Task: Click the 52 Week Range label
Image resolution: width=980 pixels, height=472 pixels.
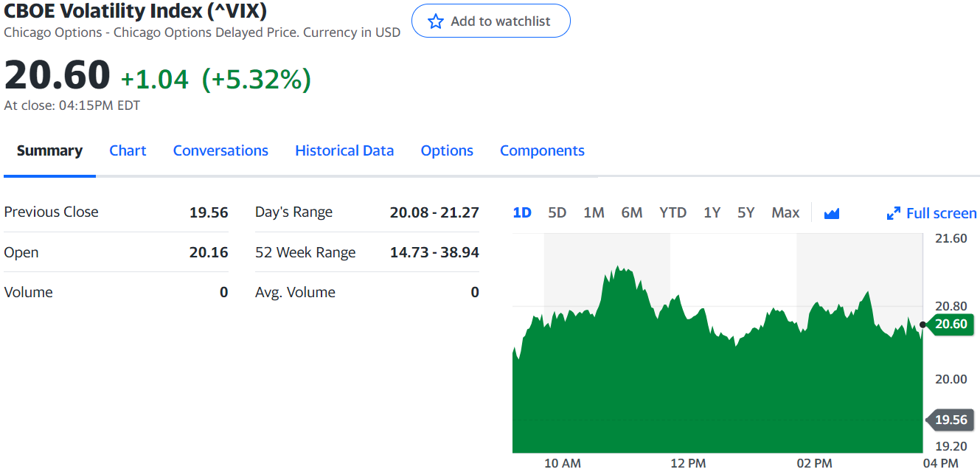Action: (x=305, y=252)
